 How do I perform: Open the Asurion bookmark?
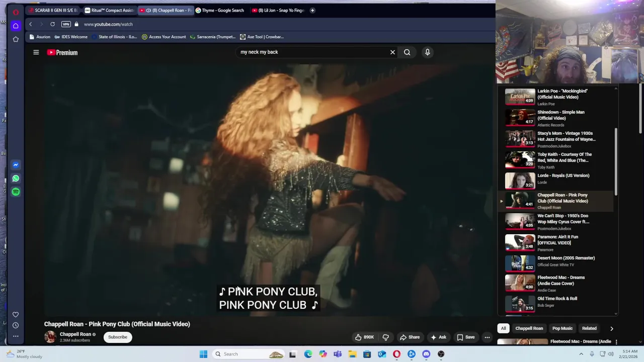coord(40,37)
